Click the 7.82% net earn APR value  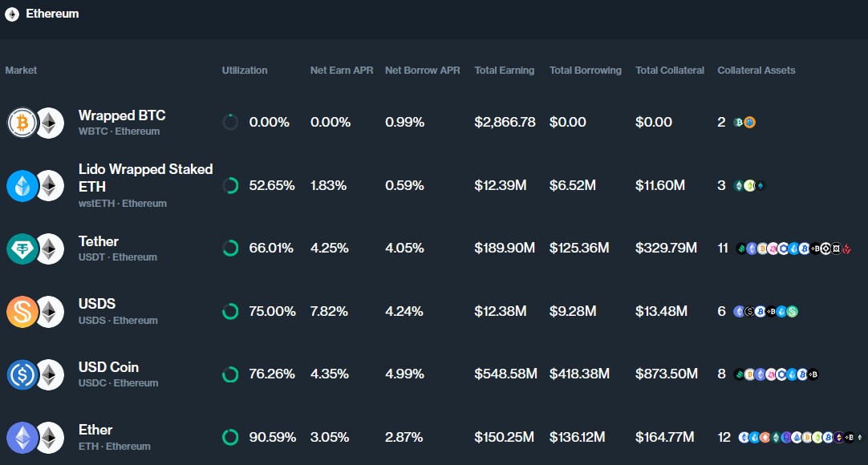click(x=329, y=311)
